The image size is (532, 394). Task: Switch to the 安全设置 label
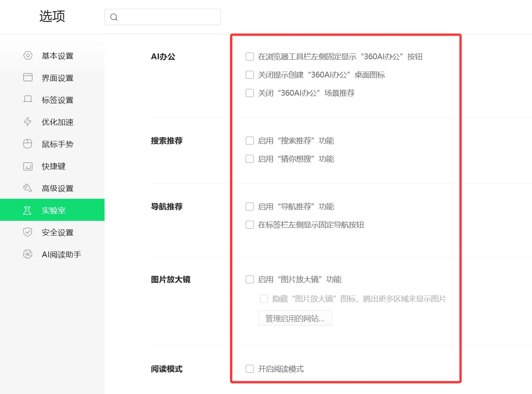tap(58, 232)
